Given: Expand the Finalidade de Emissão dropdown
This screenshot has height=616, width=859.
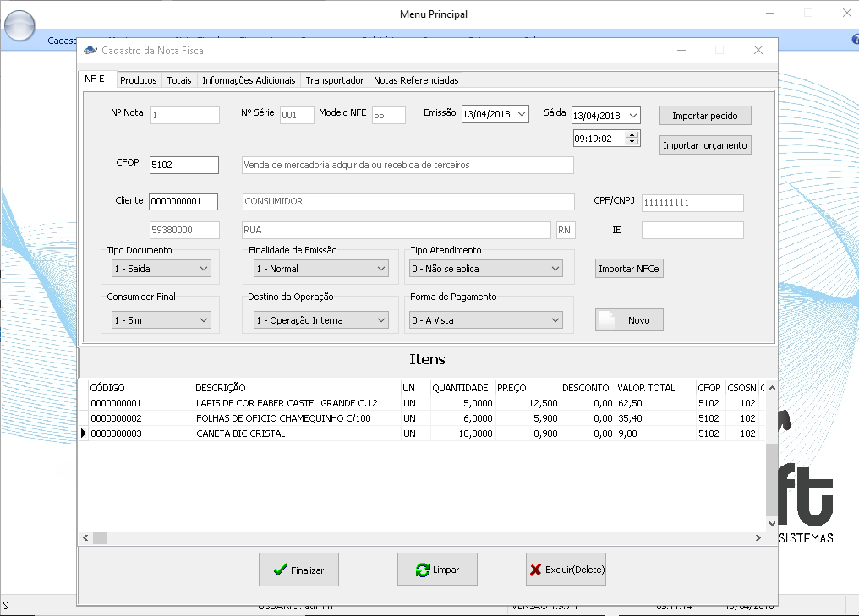Looking at the screenshot, I should tap(321, 269).
